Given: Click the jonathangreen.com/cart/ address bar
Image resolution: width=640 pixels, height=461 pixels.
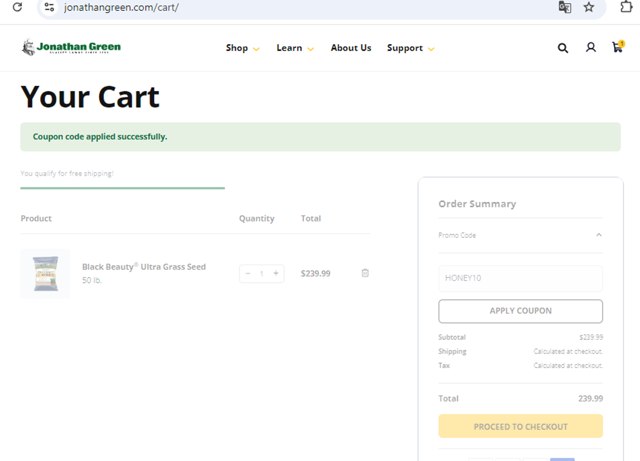Looking at the screenshot, I should pyautogui.click(x=121, y=7).
